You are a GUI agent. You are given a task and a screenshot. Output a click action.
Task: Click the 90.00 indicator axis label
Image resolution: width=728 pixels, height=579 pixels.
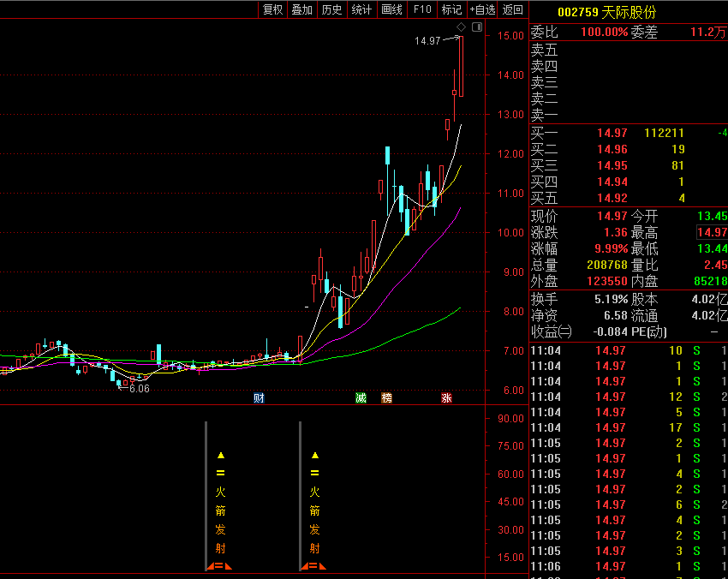(x=510, y=418)
